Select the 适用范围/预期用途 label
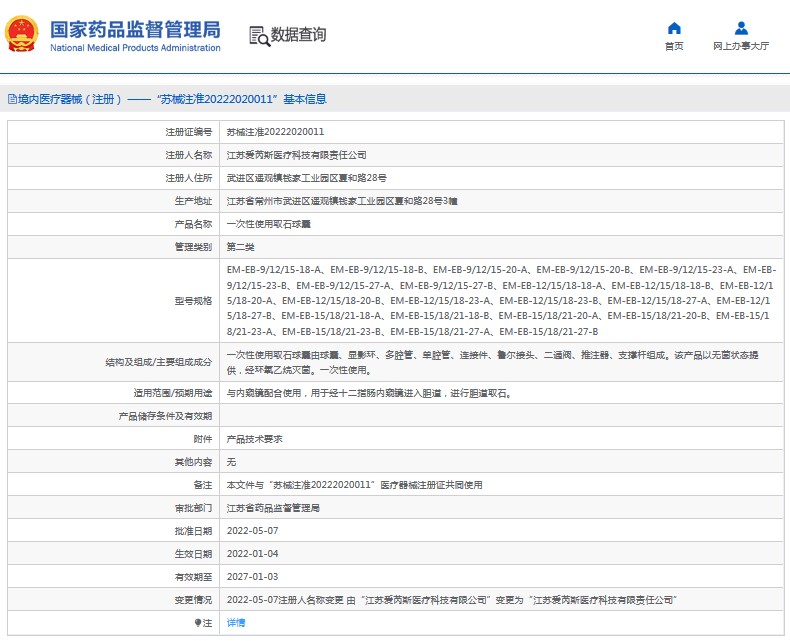Image resolution: width=790 pixels, height=641 pixels. tap(173, 393)
